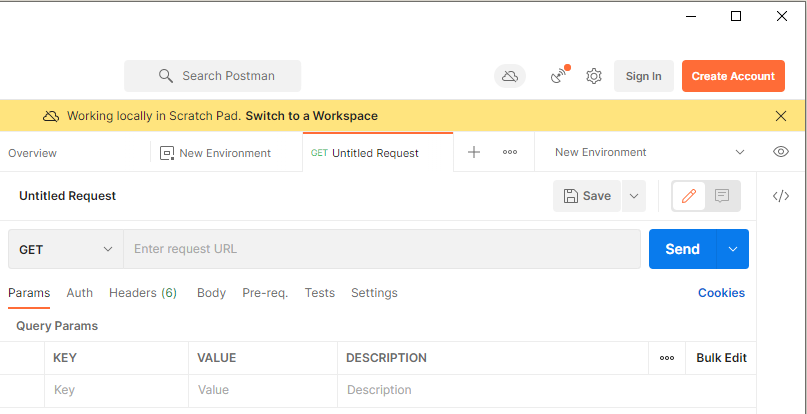Click the cloud icon in yellow banner
The width and height of the screenshot is (807, 414).
tap(50, 116)
